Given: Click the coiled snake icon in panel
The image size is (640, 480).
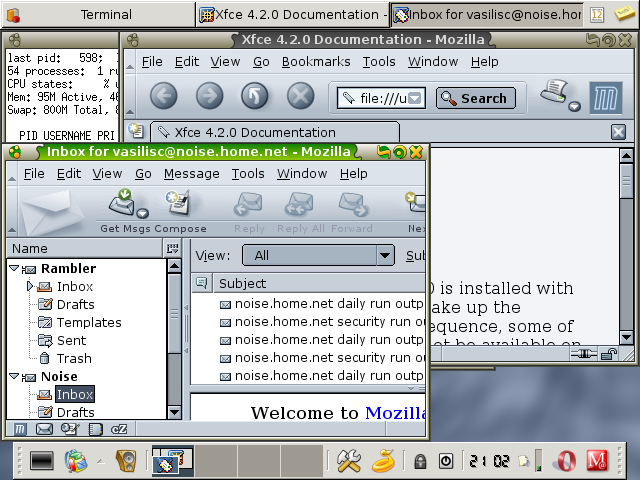Looking at the screenshot, I should [x=383, y=461].
